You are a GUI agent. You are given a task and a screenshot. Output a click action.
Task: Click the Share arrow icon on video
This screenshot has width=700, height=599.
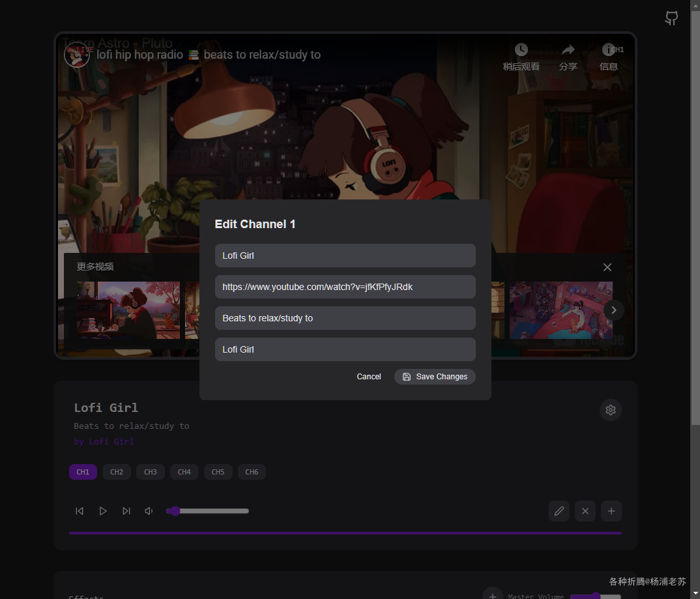click(568, 50)
